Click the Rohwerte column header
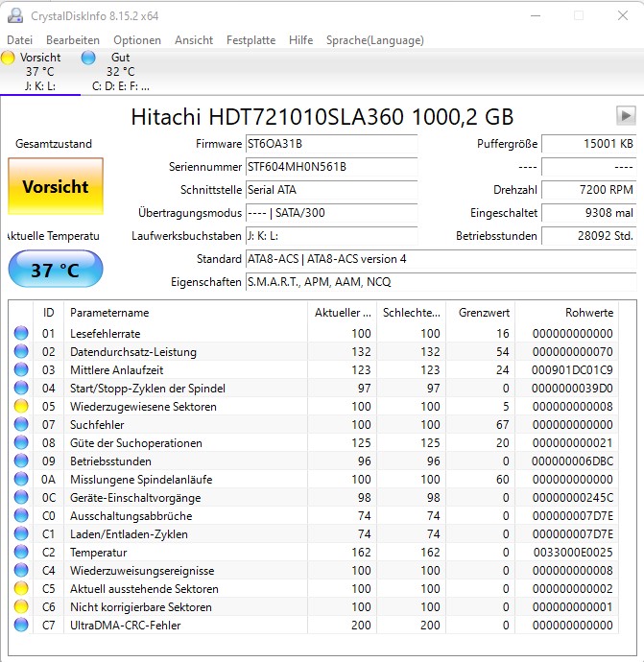The height and width of the screenshot is (662, 644). 566,313
